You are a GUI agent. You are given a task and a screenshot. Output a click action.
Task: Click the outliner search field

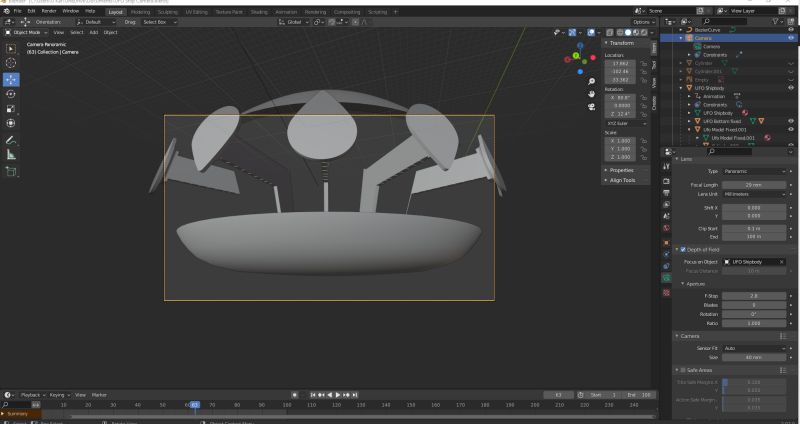click(x=724, y=21)
